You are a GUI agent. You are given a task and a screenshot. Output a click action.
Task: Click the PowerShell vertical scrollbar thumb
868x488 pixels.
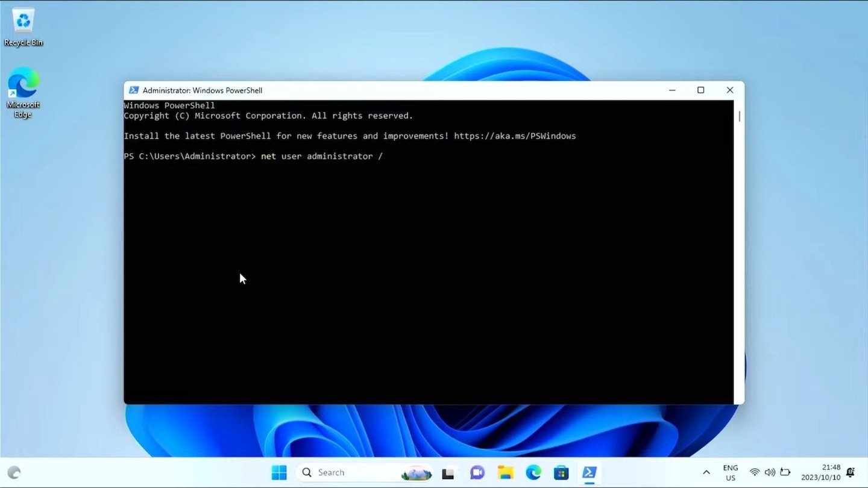click(x=739, y=116)
